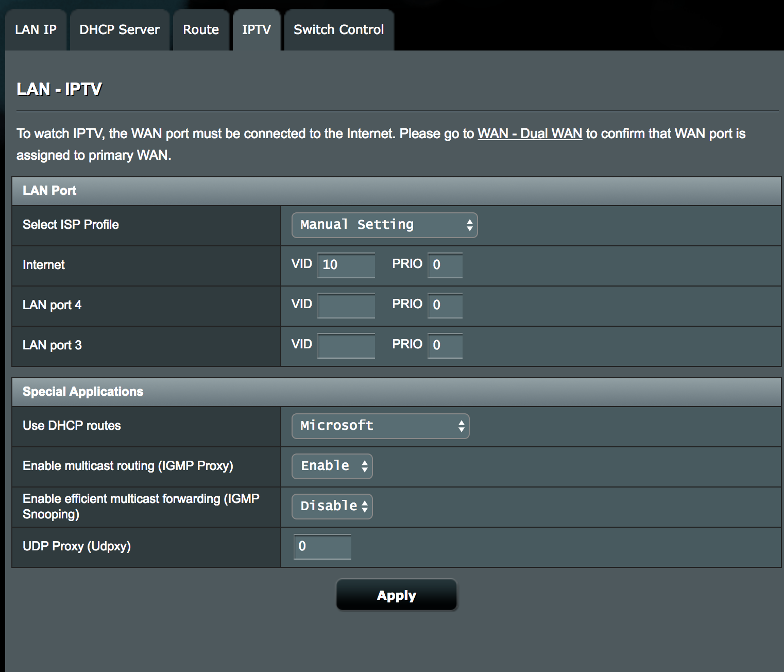This screenshot has height=672, width=784.
Task: Open the Use DHCP routes dropdown
Action: point(380,426)
